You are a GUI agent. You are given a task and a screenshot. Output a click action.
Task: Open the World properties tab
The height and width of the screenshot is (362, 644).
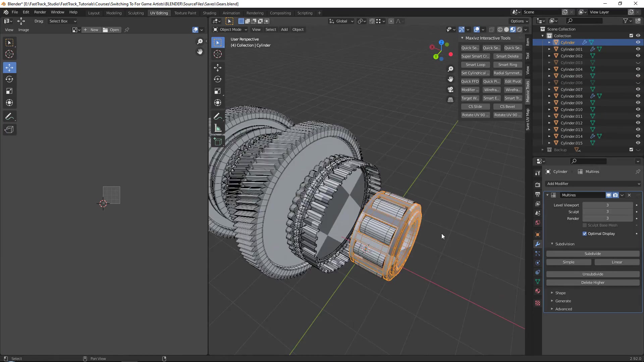(x=538, y=223)
